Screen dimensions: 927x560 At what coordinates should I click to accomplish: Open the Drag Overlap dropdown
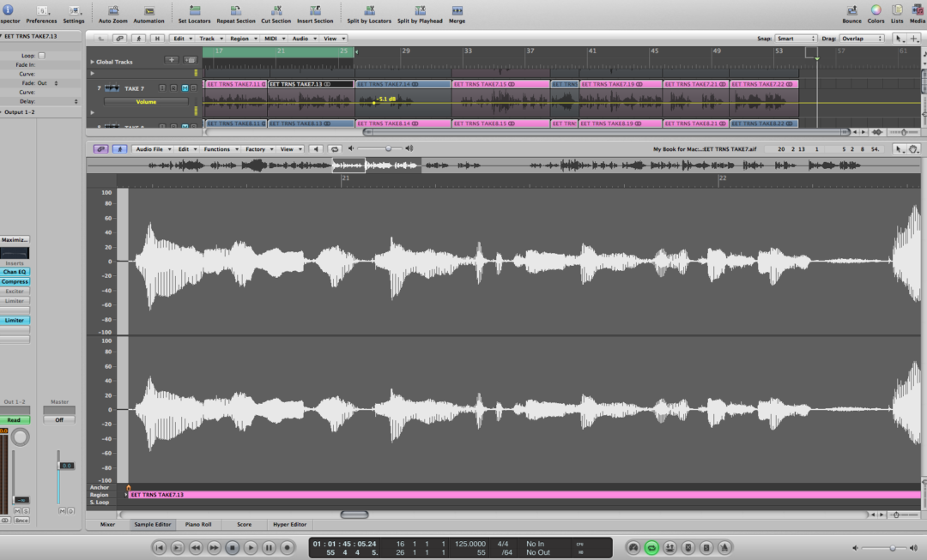click(x=862, y=39)
